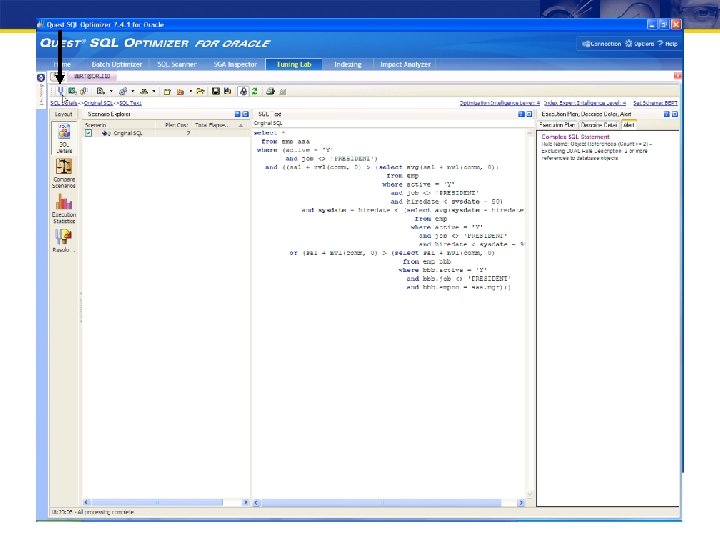
Task: Click the new folder toolbar icon
Action: [167, 92]
